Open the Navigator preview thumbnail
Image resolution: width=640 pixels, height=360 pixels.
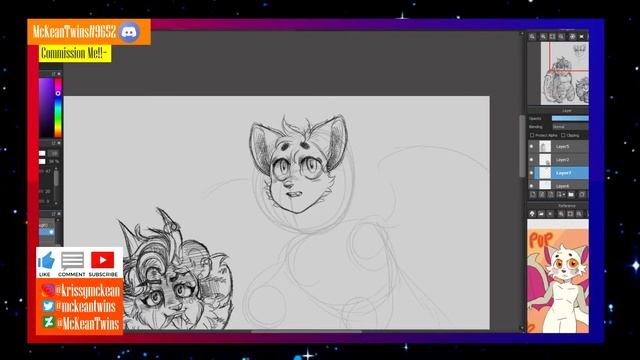(x=564, y=73)
